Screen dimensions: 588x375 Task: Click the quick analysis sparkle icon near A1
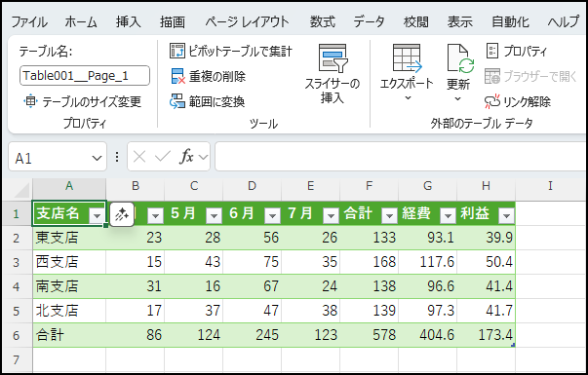point(122,215)
